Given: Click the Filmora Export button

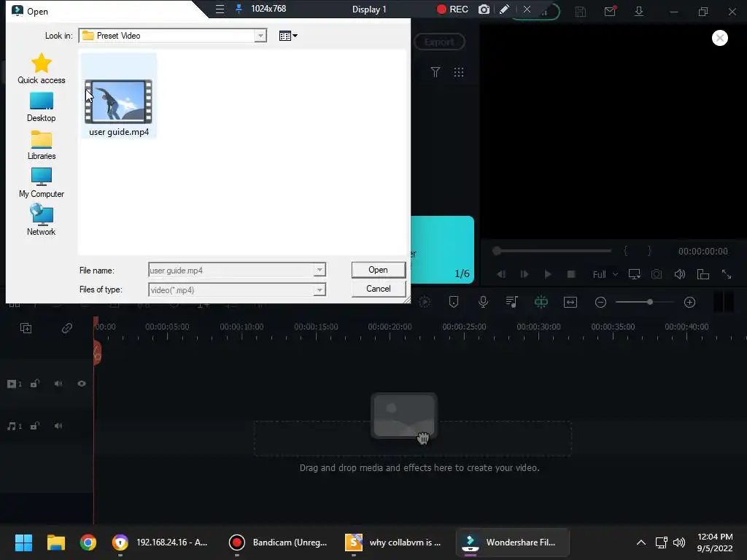Looking at the screenshot, I should point(439,42).
